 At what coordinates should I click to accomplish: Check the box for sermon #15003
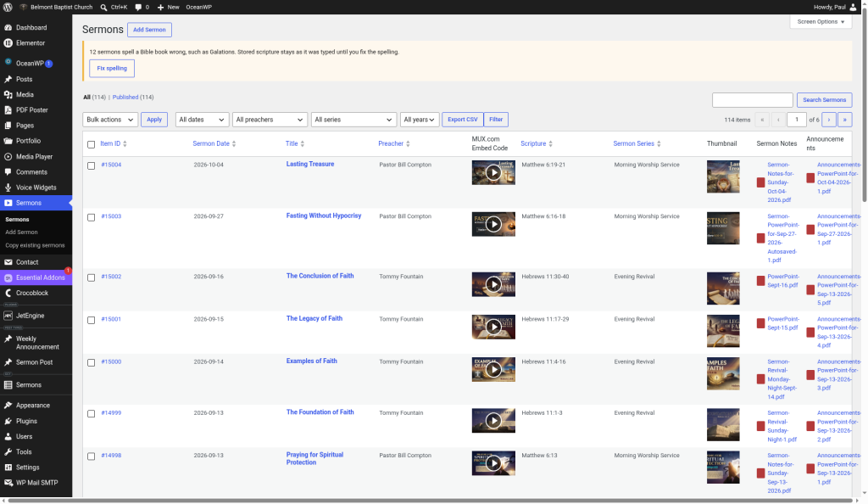point(92,218)
